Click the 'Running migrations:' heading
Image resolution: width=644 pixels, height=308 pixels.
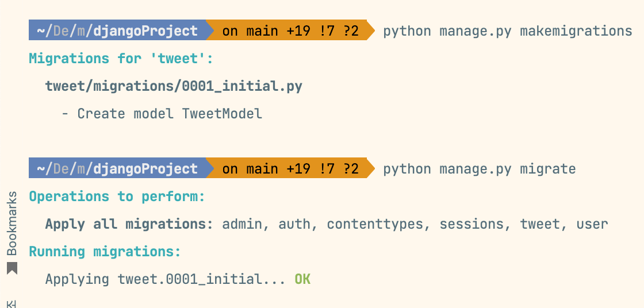click(105, 251)
